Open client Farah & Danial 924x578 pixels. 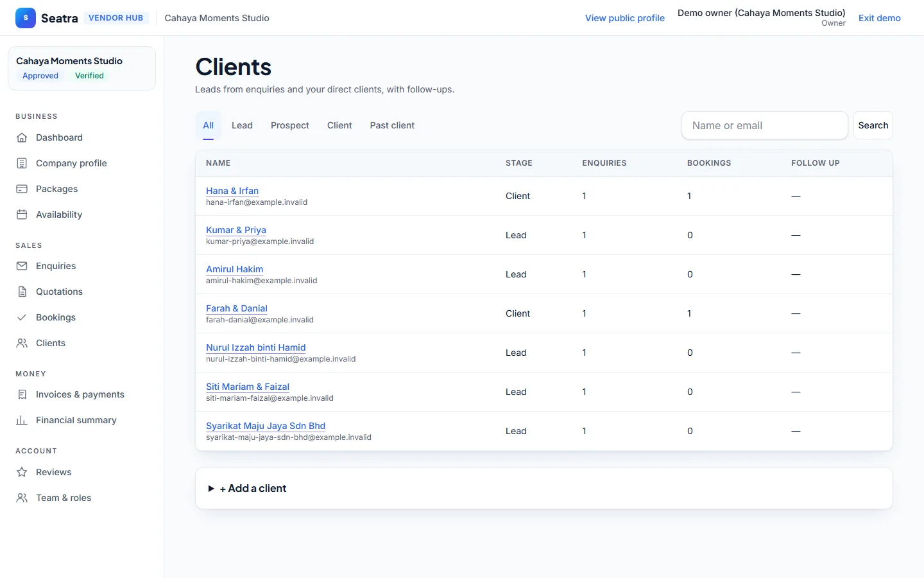click(237, 308)
